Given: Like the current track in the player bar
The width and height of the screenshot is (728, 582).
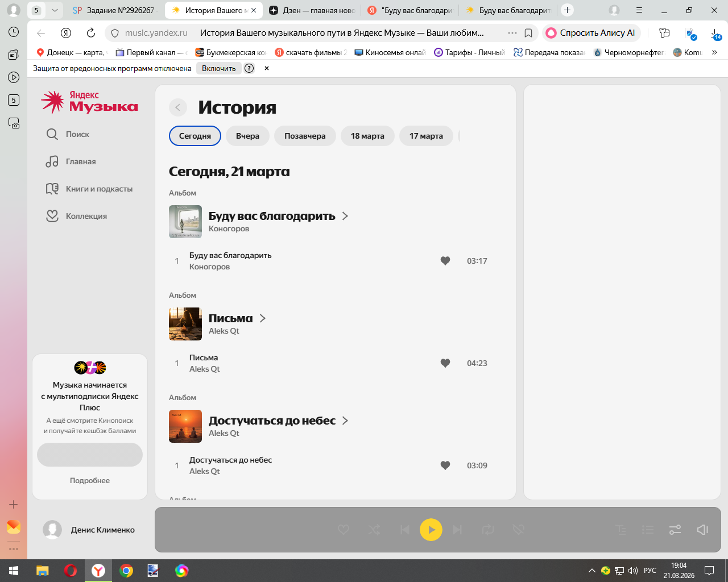Looking at the screenshot, I should pyautogui.click(x=344, y=530).
